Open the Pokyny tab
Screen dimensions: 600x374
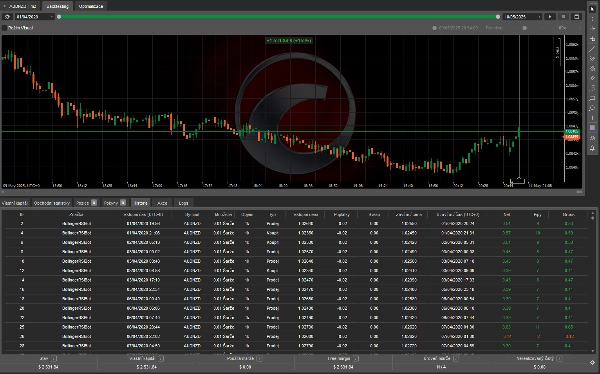115,203
